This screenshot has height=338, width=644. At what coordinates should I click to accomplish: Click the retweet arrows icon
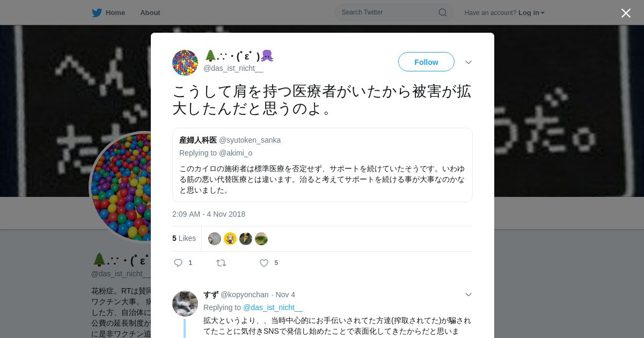pyautogui.click(x=221, y=263)
